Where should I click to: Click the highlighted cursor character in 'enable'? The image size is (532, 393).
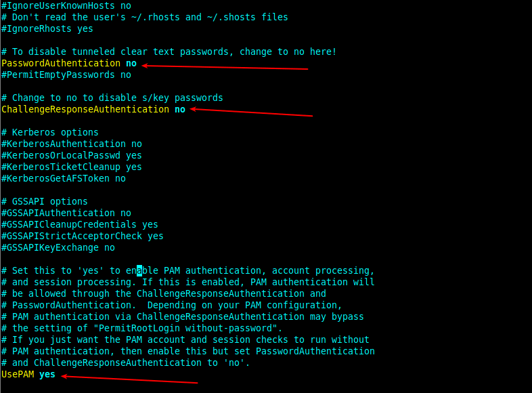pos(139,270)
